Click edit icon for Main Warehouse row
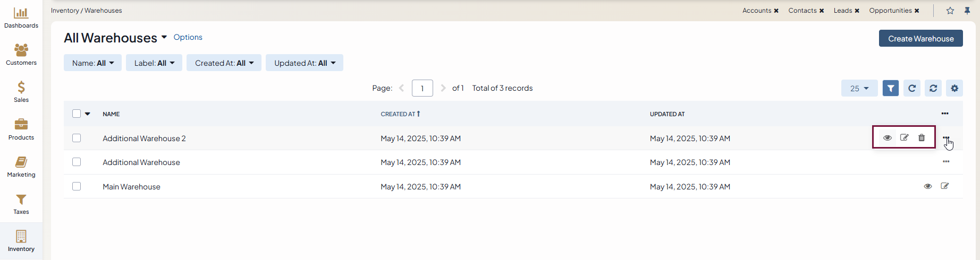Image resolution: width=980 pixels, height=260 pixels. click(x=944, y=186)
